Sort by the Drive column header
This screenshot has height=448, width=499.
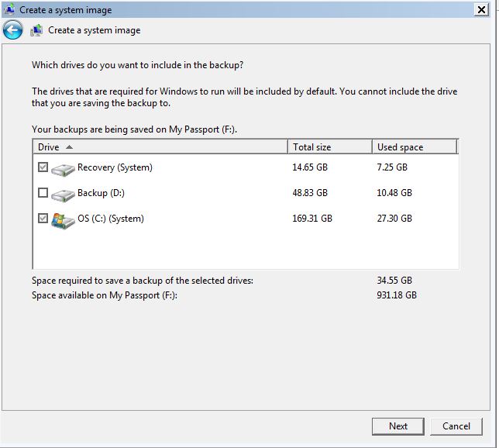point(160,146)
